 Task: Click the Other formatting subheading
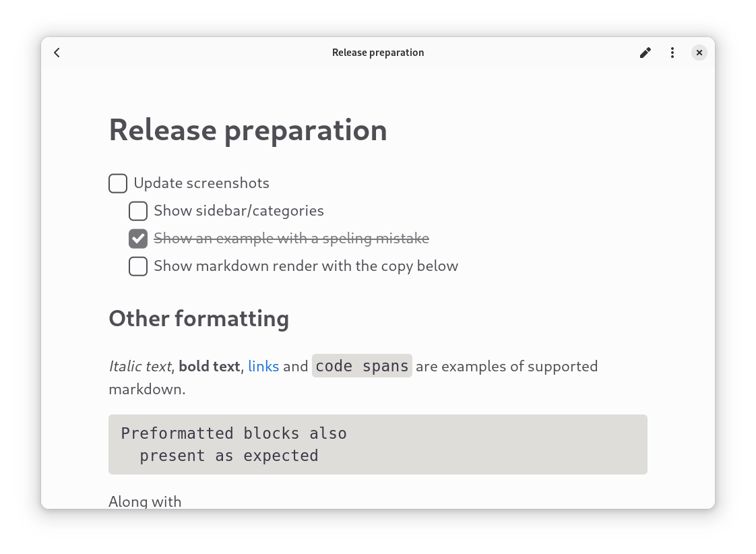pos(199,318)
